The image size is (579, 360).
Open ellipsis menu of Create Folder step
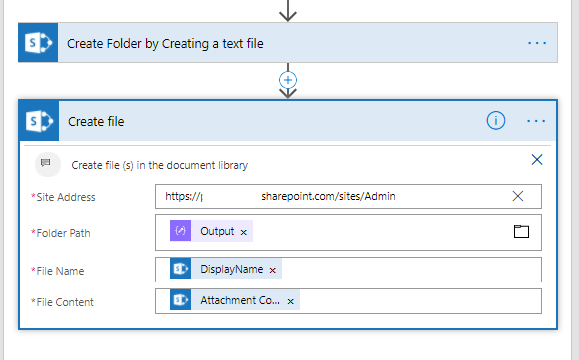click(537, 43)
